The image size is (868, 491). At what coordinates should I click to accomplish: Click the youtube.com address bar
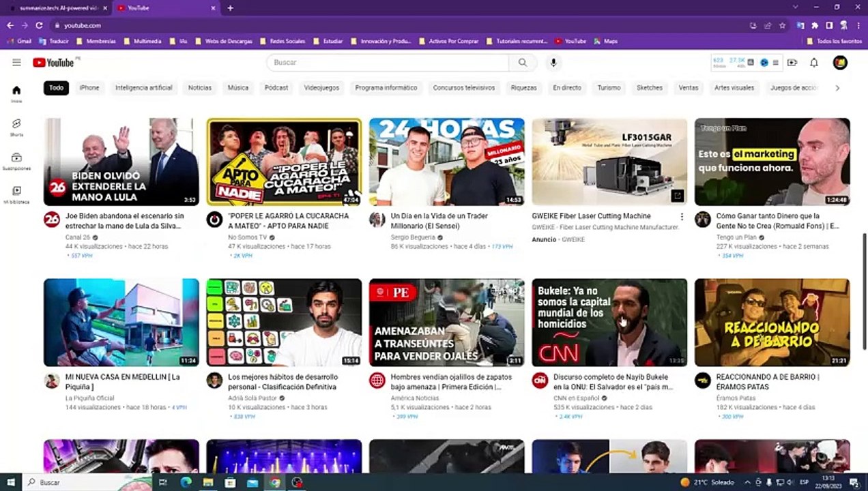pos(403,25)
